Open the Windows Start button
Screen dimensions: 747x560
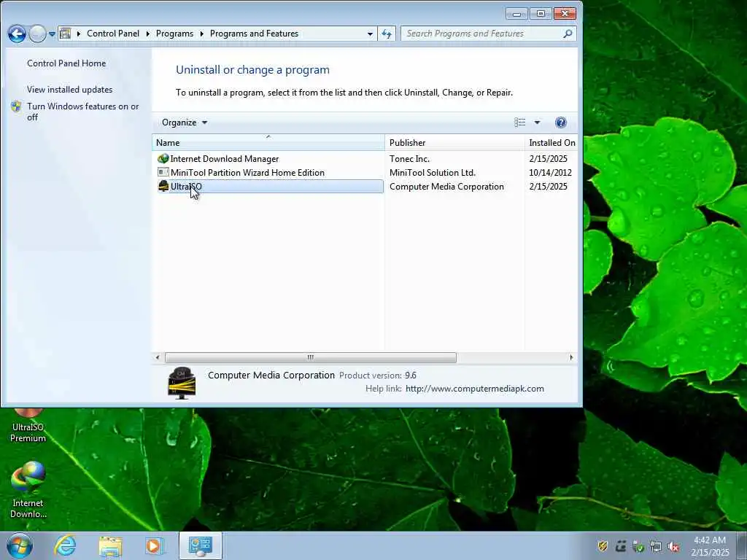20,545
